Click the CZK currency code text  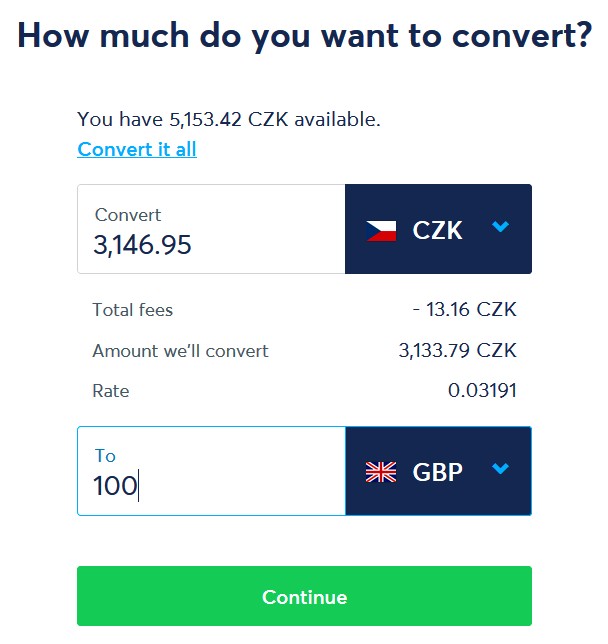pos(438,230)
